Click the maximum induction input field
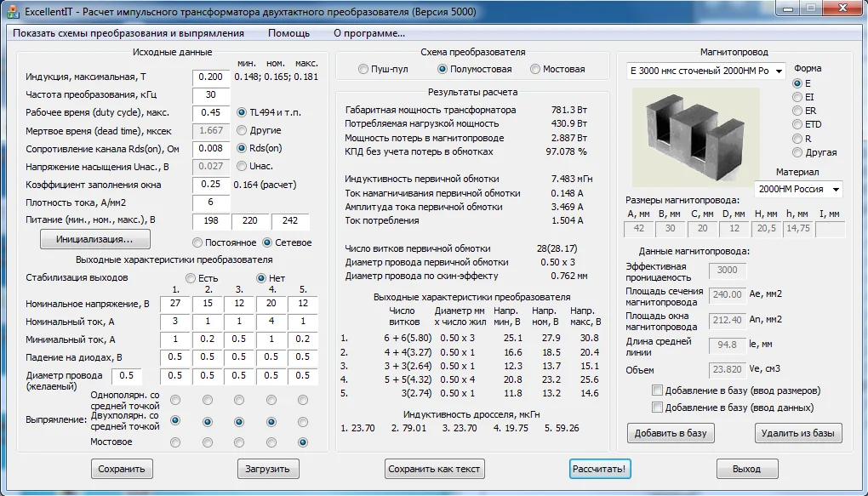Screen dimensions: 868x496 click(211, 77)
